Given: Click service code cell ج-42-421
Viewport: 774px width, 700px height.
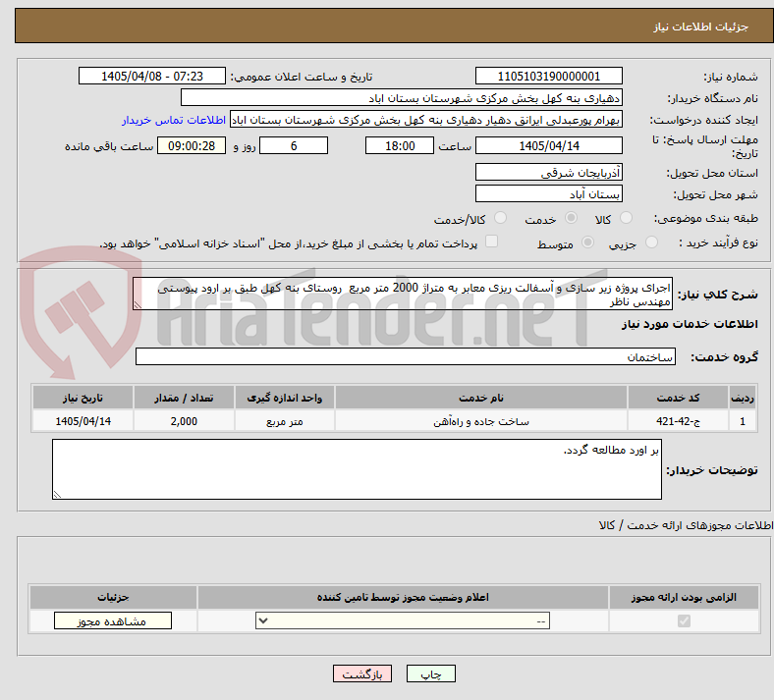Looking at the screenshot, I should tap(679, 421).
